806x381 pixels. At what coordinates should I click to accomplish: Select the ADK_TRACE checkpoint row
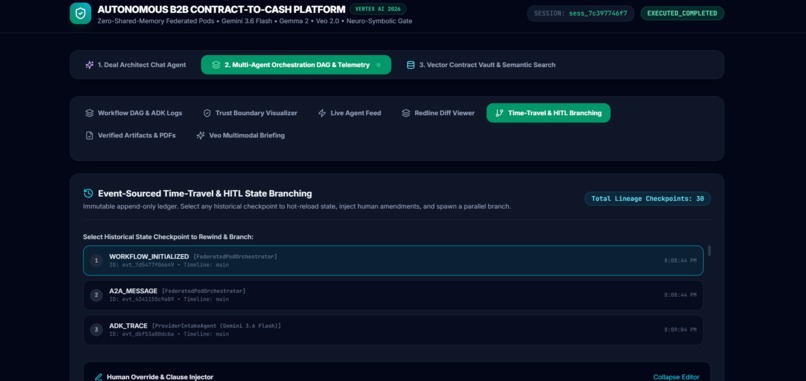point(393,330)
